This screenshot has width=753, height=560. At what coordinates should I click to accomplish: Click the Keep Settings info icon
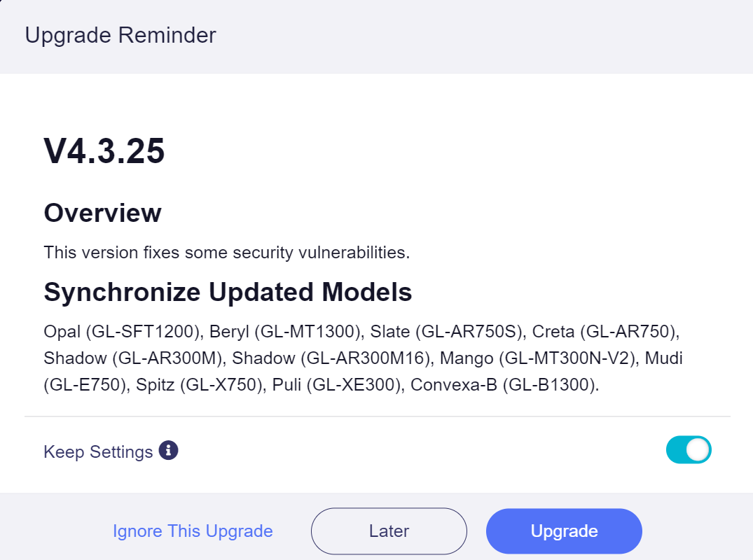tap(168, 451)
